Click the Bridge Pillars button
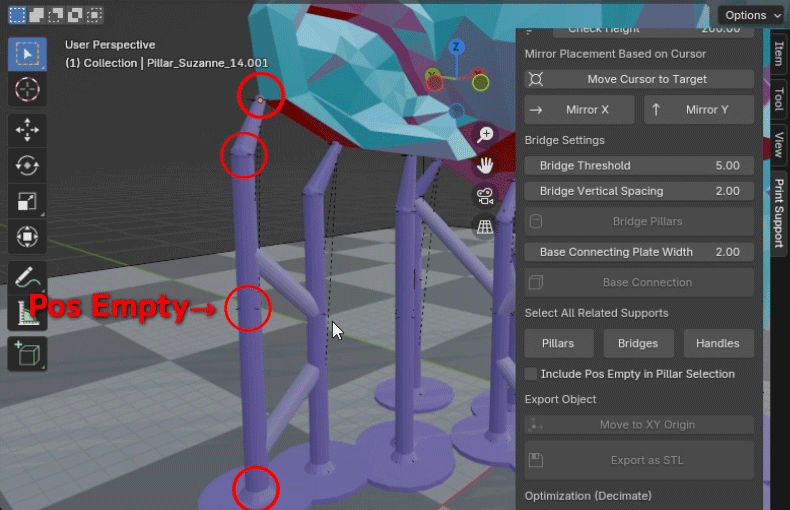 (639, 221)
